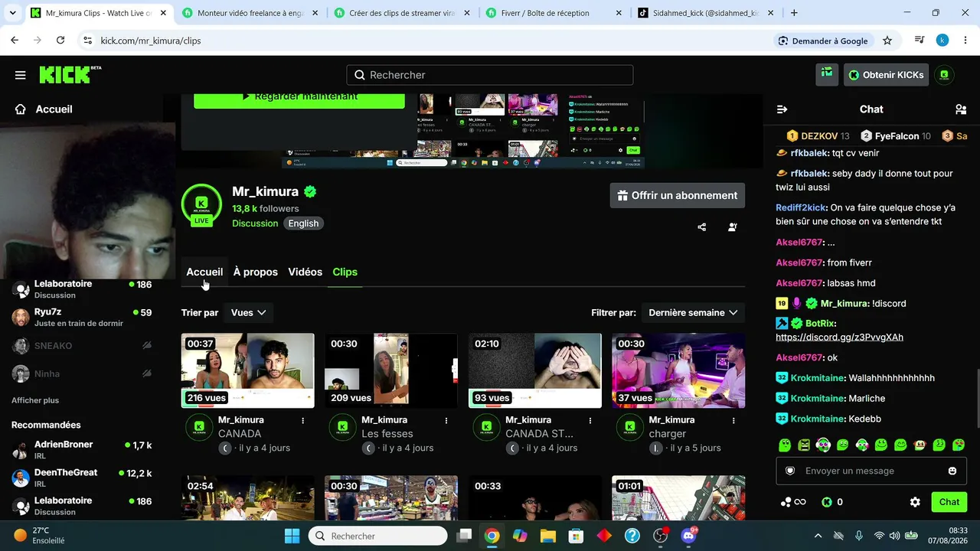980x551 pixels.
Task: Click the Regarder maintenant button
Action: (299, 98)
